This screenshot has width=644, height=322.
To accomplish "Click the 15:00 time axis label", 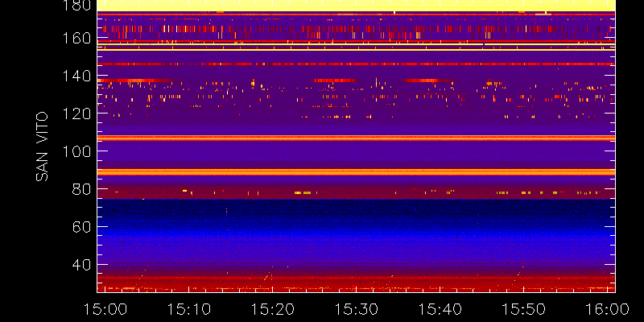I will point(105,309).
